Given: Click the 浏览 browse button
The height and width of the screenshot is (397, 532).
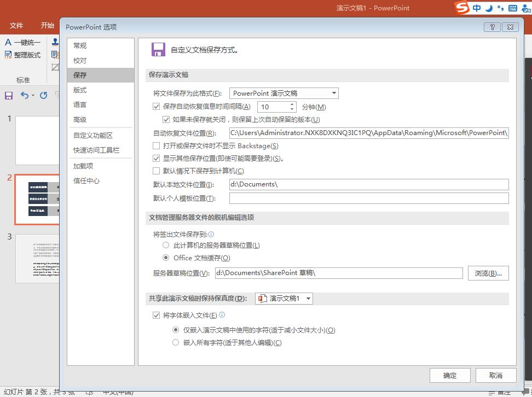Looking at the screenshot, I should pyautogui.click(x=488, y=273).
